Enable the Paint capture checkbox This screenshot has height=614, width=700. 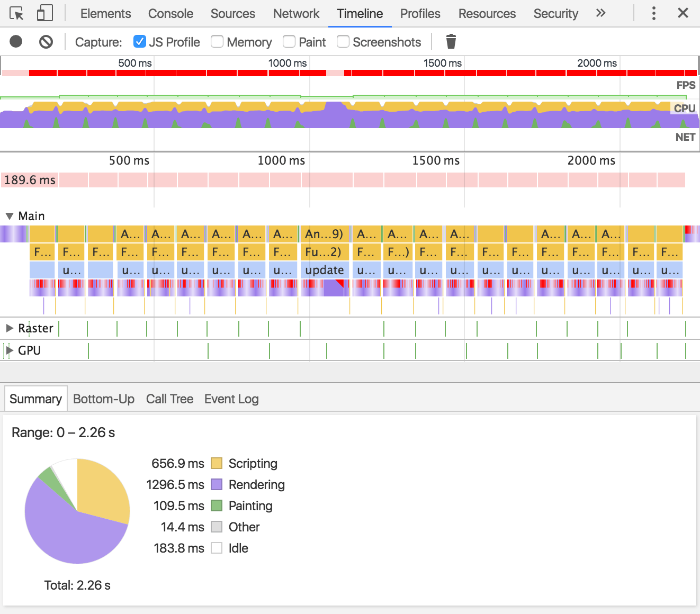click(x=289, y=41)
